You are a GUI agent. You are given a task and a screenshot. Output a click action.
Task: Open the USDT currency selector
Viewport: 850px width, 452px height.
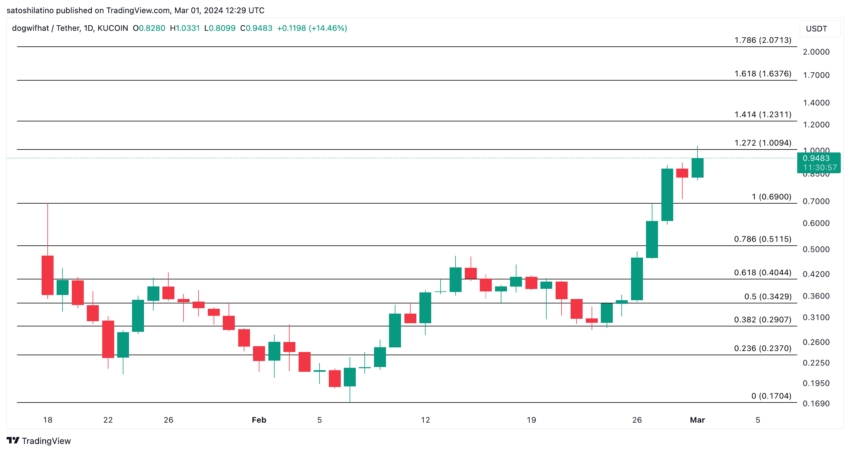[x=816, y=29]
